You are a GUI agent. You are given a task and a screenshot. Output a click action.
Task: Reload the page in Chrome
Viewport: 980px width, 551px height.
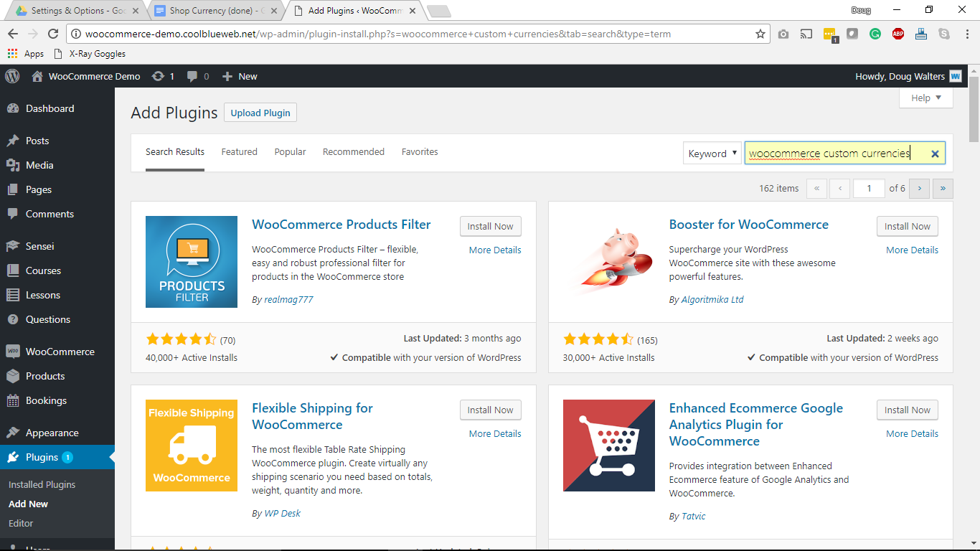pyautogui.click(x=52, y=34)
